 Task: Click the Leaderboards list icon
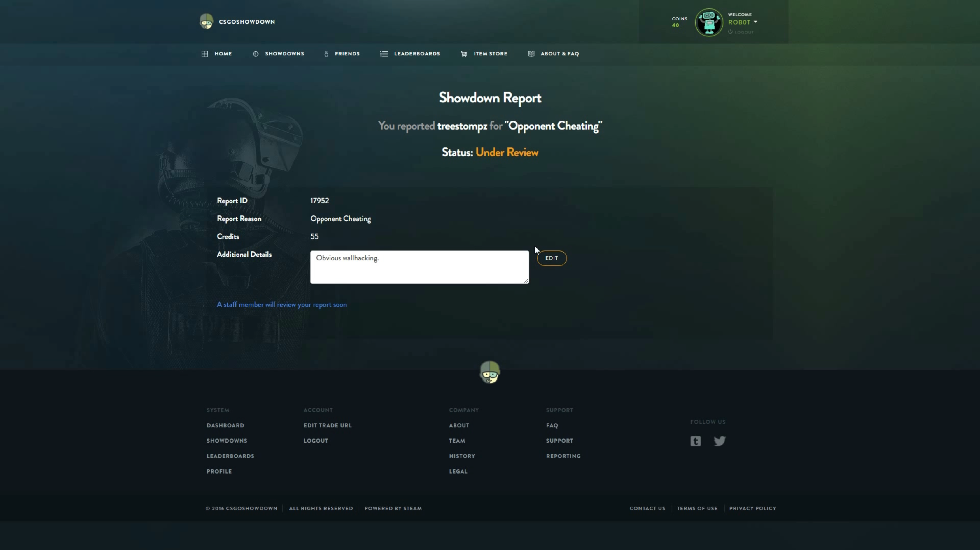pyautogui.click(x=384, y=54)
